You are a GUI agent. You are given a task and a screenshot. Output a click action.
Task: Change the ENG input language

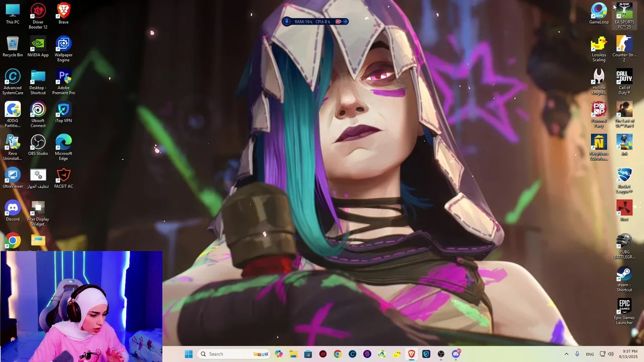(590, 354)
